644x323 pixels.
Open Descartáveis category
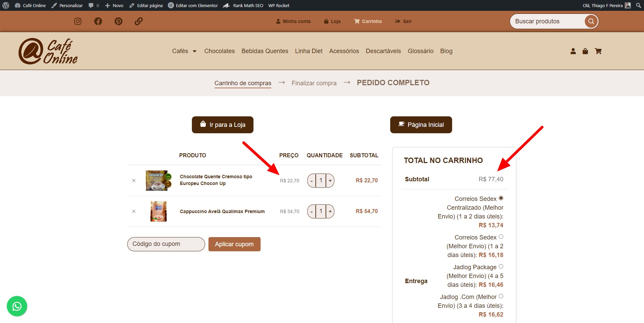pos(383,51)
